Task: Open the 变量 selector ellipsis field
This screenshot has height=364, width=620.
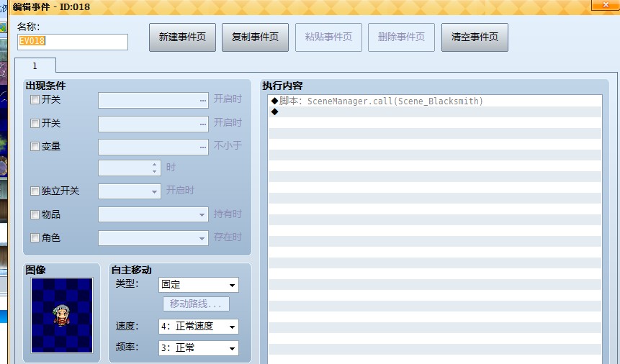Action: (x=153, y=147)
